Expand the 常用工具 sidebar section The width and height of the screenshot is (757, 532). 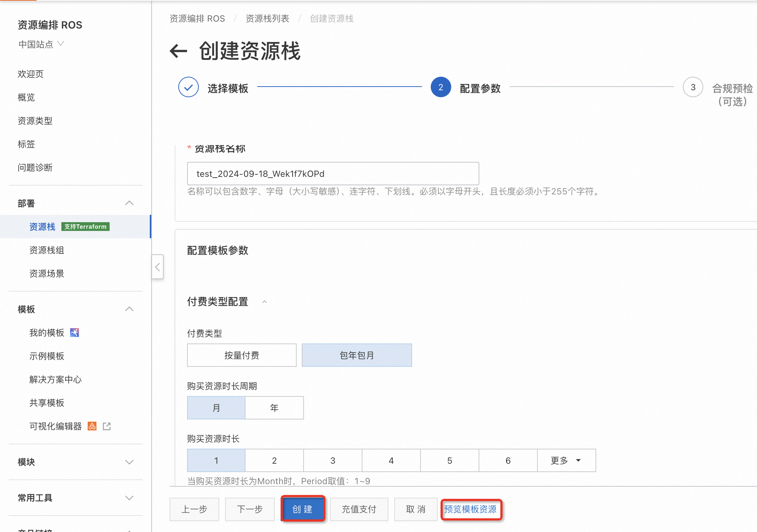129,498
